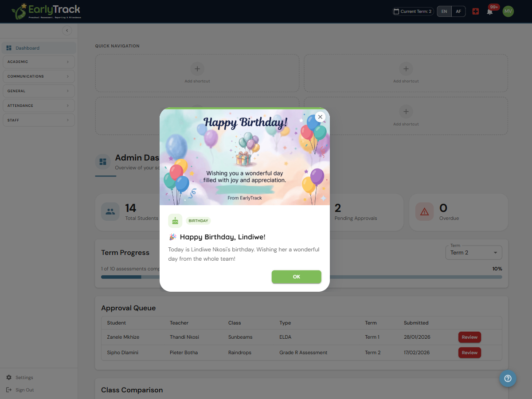This screenshot has height=399, width=532.
Task: Expand the Attendance section
Action: click(39, 106)
